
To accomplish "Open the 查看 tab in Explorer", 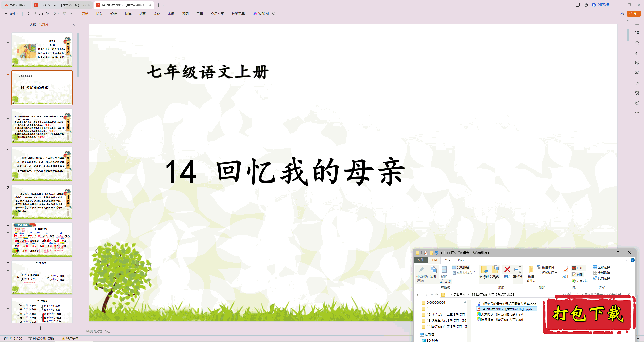I will coord(461,260).
